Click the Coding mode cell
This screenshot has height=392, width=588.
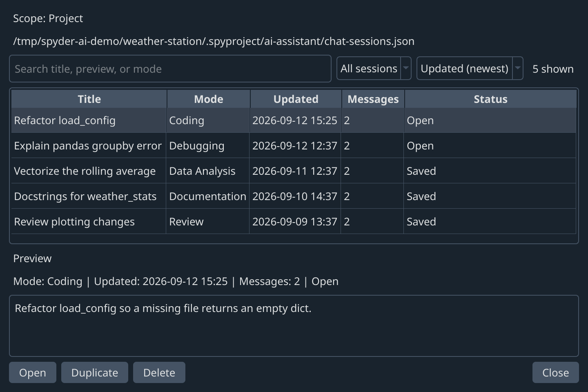[x=208, y=120]
